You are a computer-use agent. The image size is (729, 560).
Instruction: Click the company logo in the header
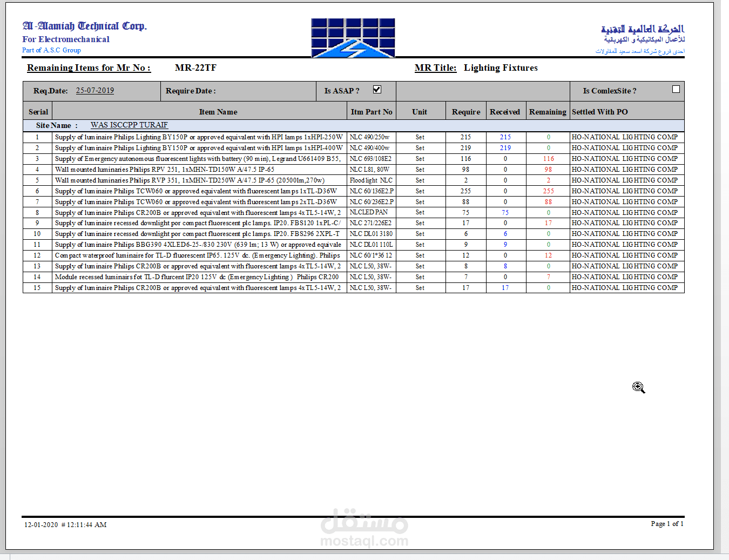point(353,38)
